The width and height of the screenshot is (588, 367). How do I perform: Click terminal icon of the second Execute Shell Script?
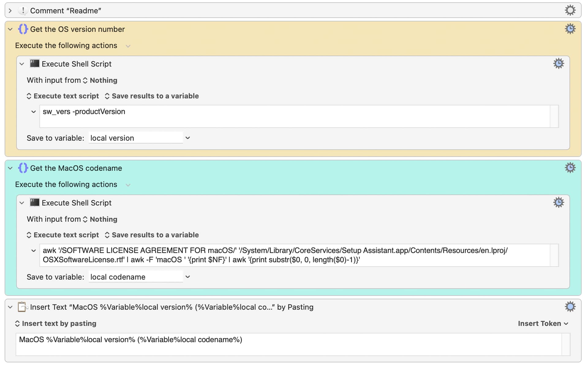pyautogui.click(x=34, y=202)
